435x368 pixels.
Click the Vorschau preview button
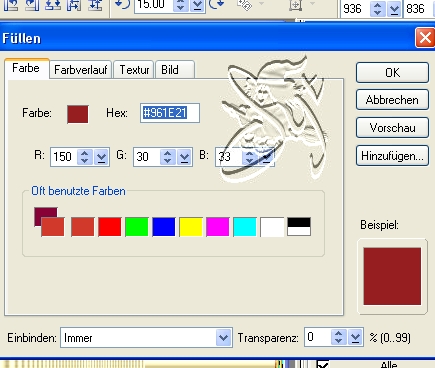click(392, 128)
